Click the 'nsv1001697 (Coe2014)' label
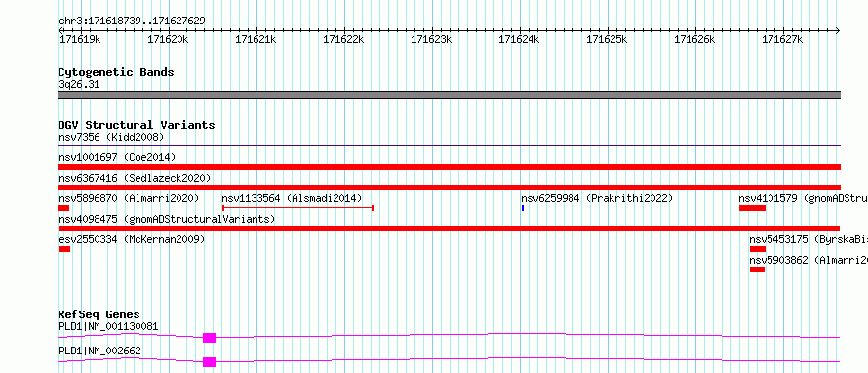Viewport: 868px width, 373px height. [117, 157]
